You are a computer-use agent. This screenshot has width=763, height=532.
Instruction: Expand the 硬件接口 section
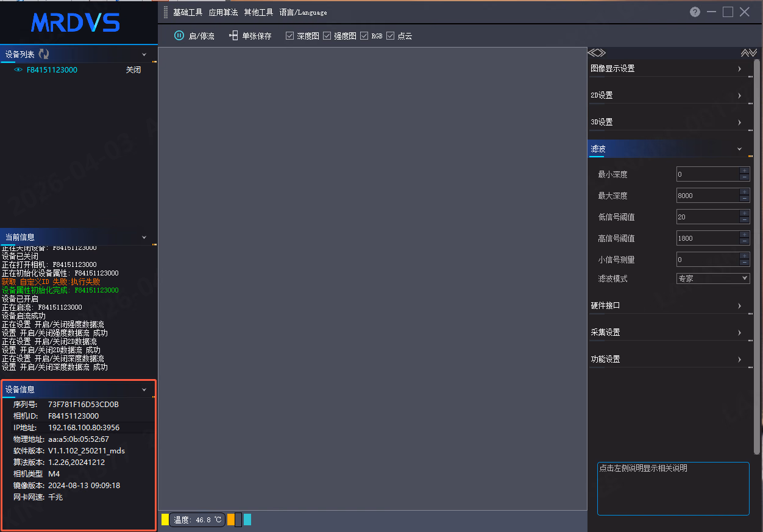tap(669, 306)
